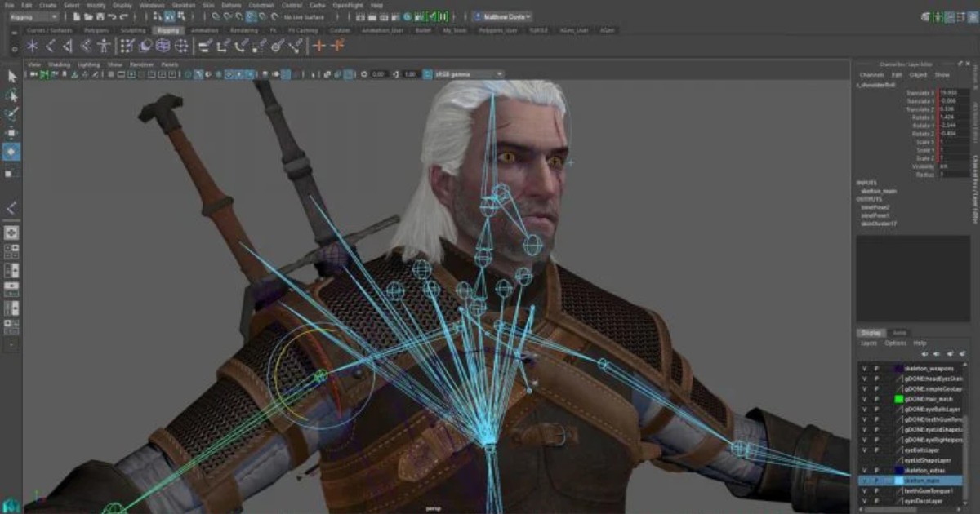
Task: Switch to the Animation shelf tab
Action: pyautogui.click(x=205, y=30)
